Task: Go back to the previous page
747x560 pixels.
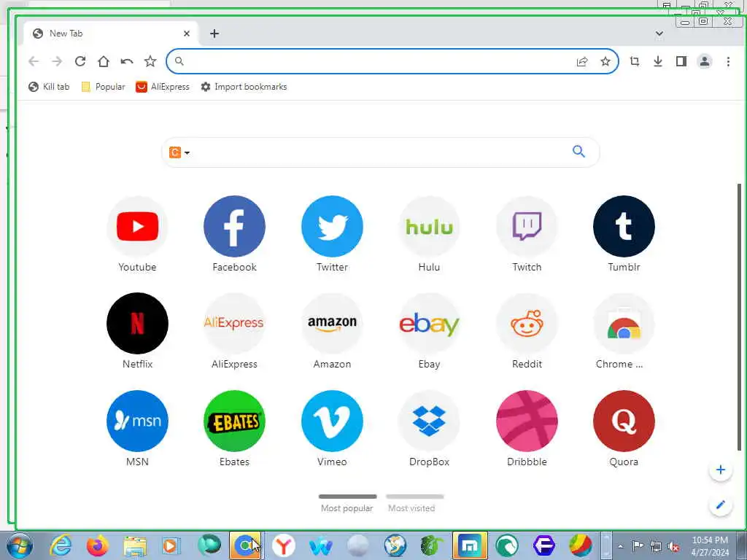Action: tap(34, 61)
